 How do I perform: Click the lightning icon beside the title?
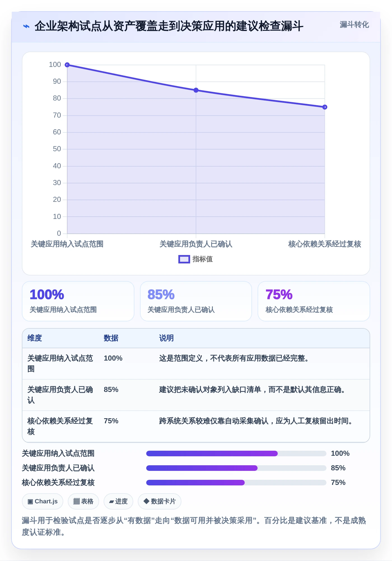tap(26, 26)
